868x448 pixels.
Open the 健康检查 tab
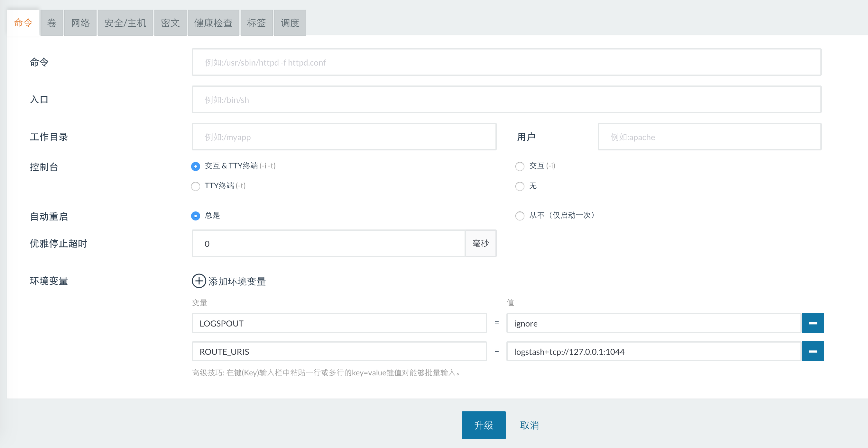[213, 23]
